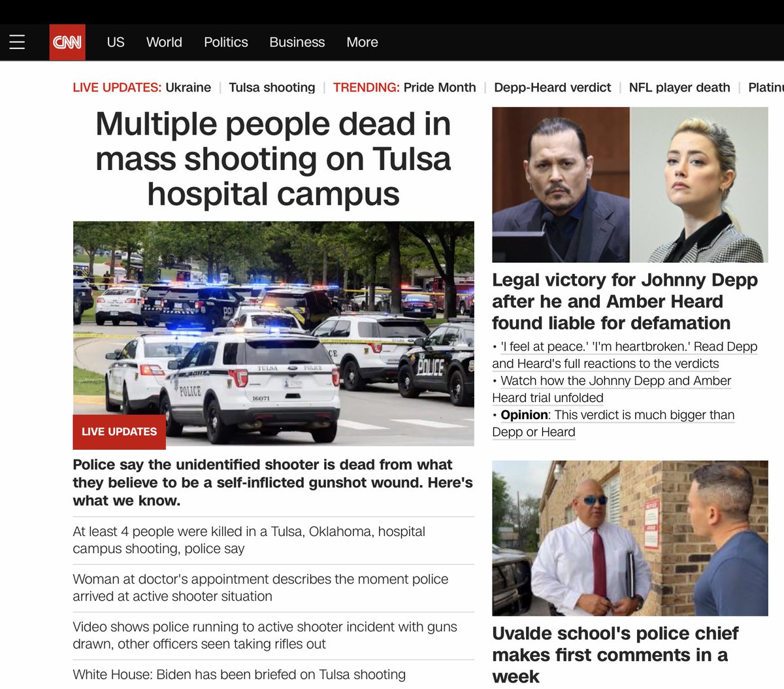Open NFL player death trending link

coord(679,88)
